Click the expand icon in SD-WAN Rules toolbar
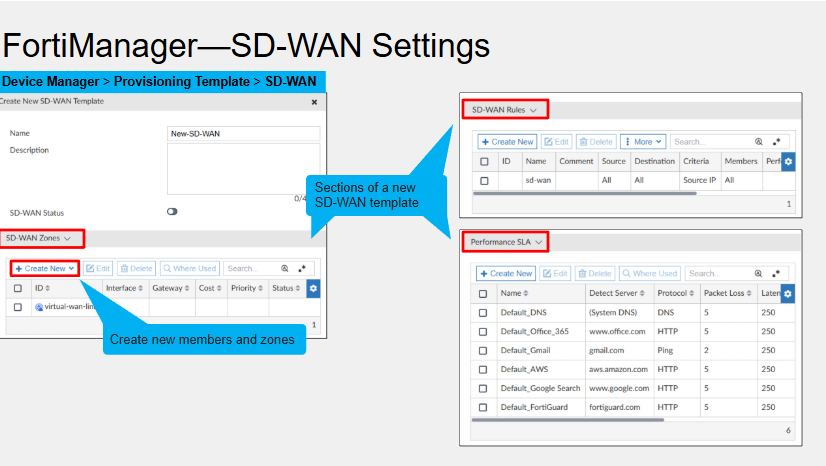 coord(776,142)
